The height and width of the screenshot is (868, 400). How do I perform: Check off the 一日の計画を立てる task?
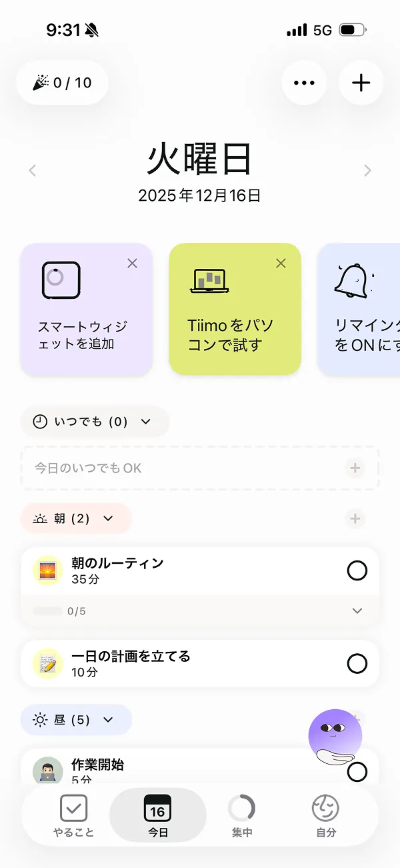point(357,663)
